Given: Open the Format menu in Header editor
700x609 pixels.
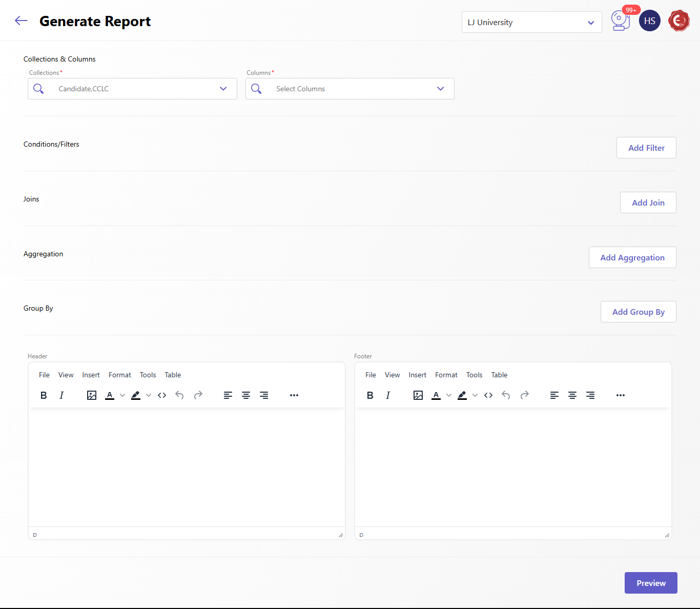Looking at the screenshot, I should point(120,375).
